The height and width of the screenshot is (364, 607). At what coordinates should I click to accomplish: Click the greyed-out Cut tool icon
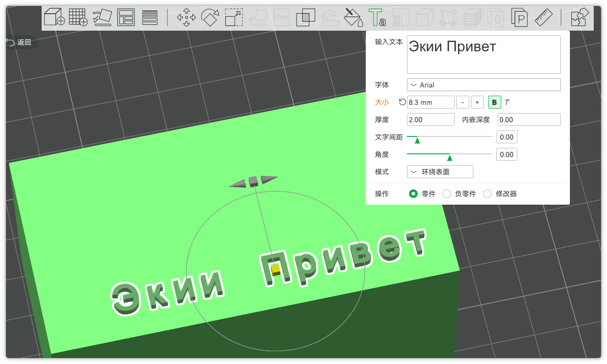[x=282, y=18]
